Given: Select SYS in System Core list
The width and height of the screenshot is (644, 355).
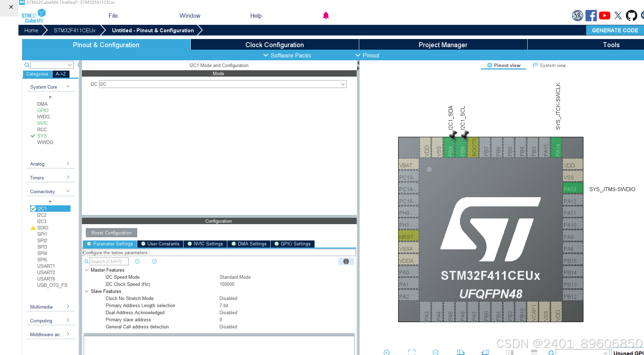Looking at the screenshot, I should [42, 136].
